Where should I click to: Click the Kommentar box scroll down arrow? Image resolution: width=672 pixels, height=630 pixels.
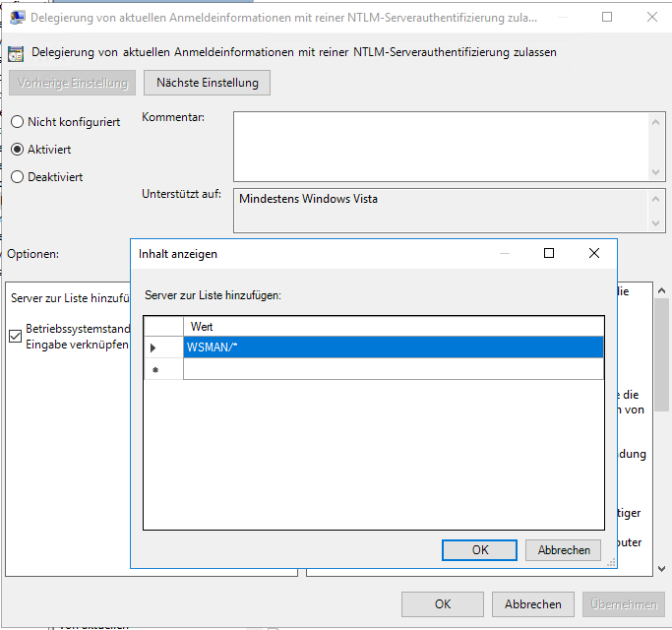655,172
